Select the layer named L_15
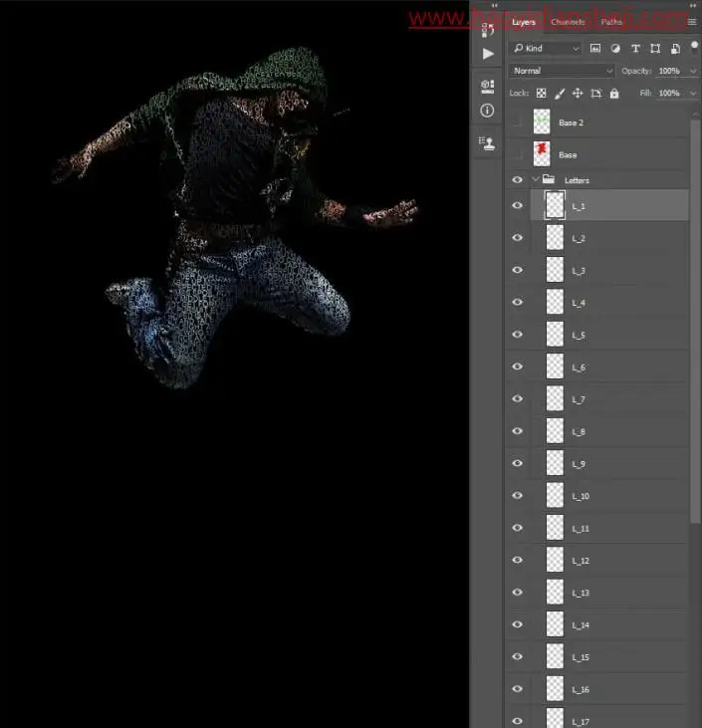Image resolution: width=702 pixels, height=728 pixels. coord(581,657)
